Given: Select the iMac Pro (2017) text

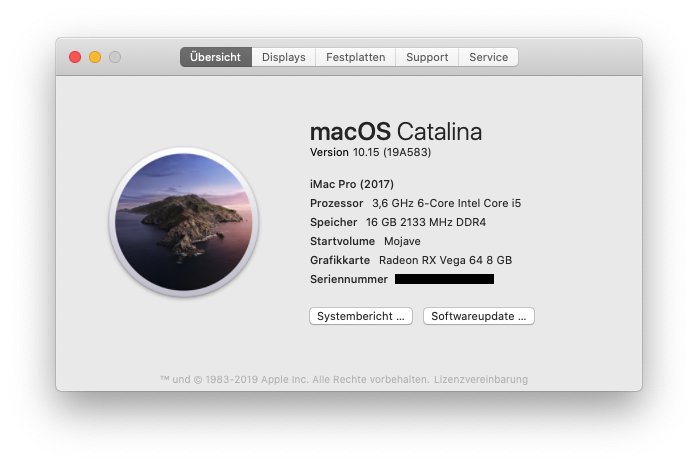Looking at the screenshot, I should click(352, 184).
